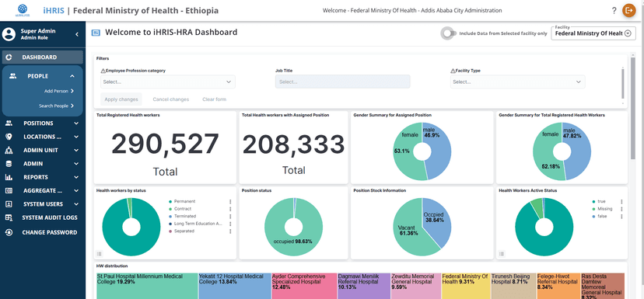
Task: Open the help question mark icon
Action: point(614,11)
